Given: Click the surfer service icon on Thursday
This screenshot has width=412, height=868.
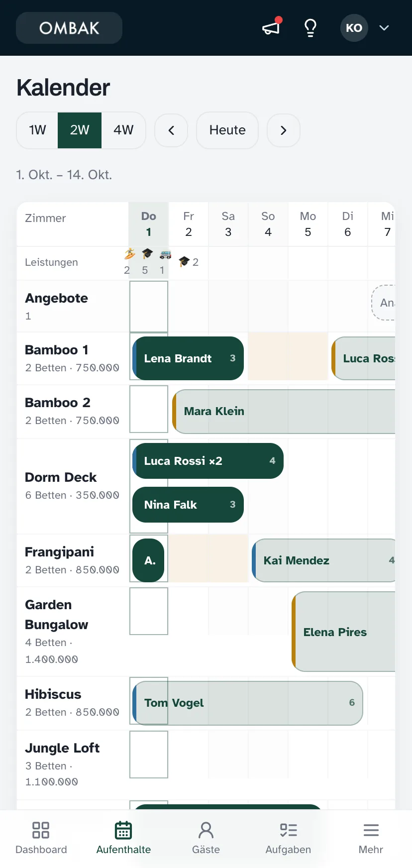Looking at the screenshot, I should coord(129,254).
